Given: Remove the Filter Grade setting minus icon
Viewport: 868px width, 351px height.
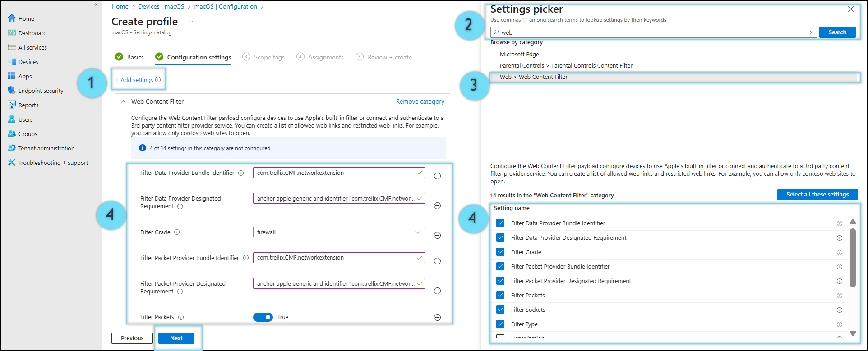Looking at the screenshot, I should coord(437,236).
